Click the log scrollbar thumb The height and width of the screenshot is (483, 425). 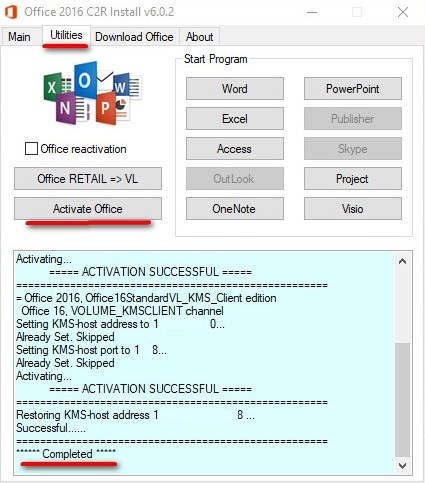403,399
